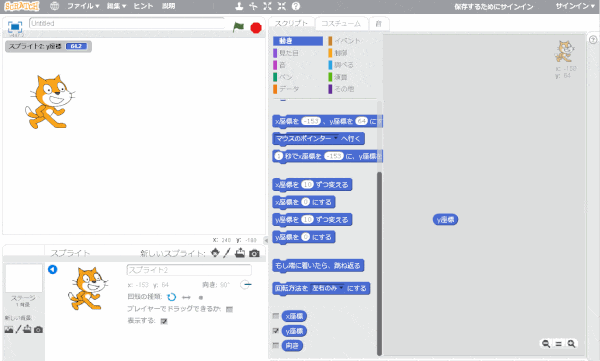Open the ファイル menu
The image size is (600, 361).
(x=83, y=6)
